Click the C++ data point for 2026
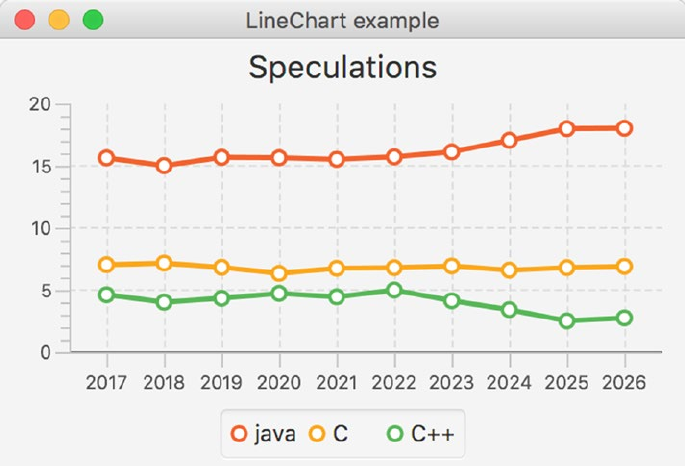Image resolution: width=685 pixels, height=466 pixels. pyautogui.click(x=624, y=318)
